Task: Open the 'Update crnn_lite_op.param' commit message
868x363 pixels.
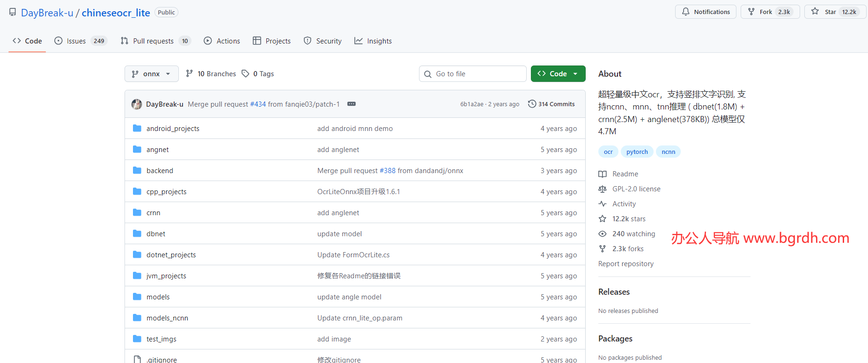Action: 360,318
